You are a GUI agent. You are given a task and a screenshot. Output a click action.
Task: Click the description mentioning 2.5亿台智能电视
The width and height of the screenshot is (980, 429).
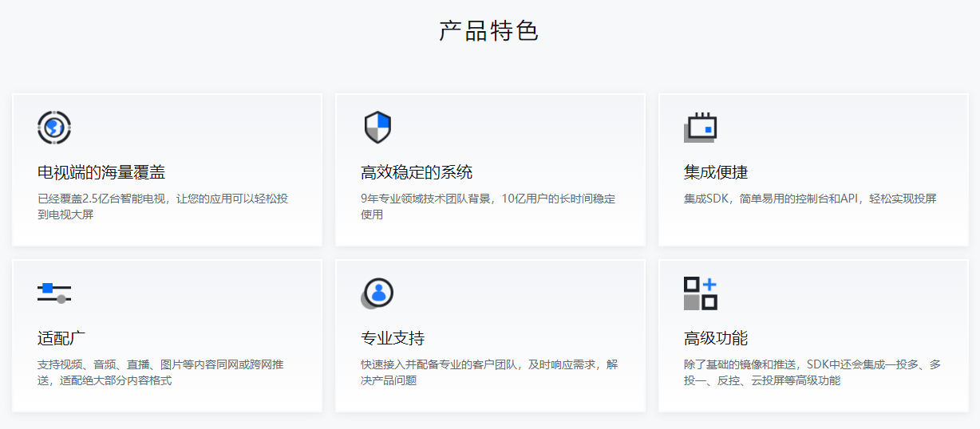(x=163, y=199)
